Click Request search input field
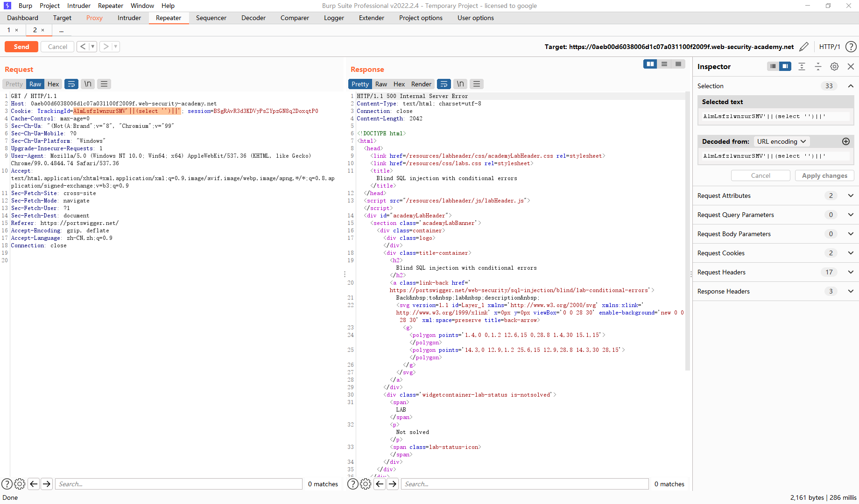 pos(179,484)
